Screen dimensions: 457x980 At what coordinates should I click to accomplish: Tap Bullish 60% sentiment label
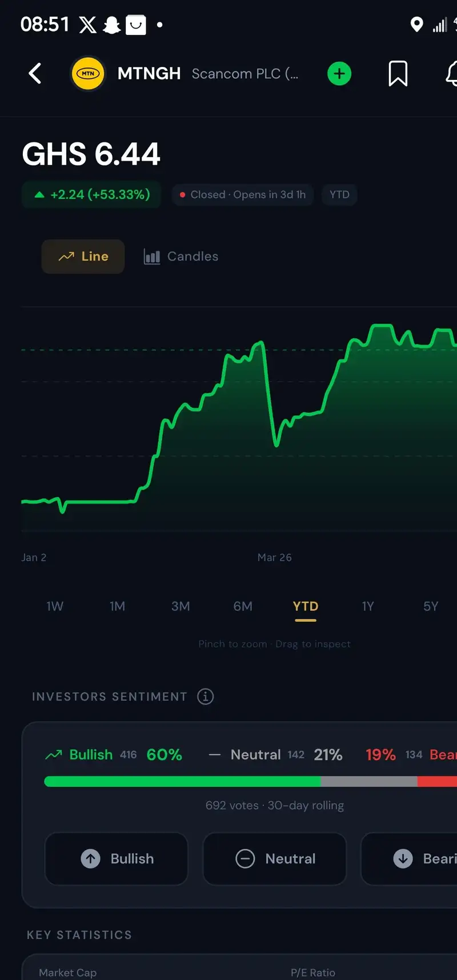point(114,755)
